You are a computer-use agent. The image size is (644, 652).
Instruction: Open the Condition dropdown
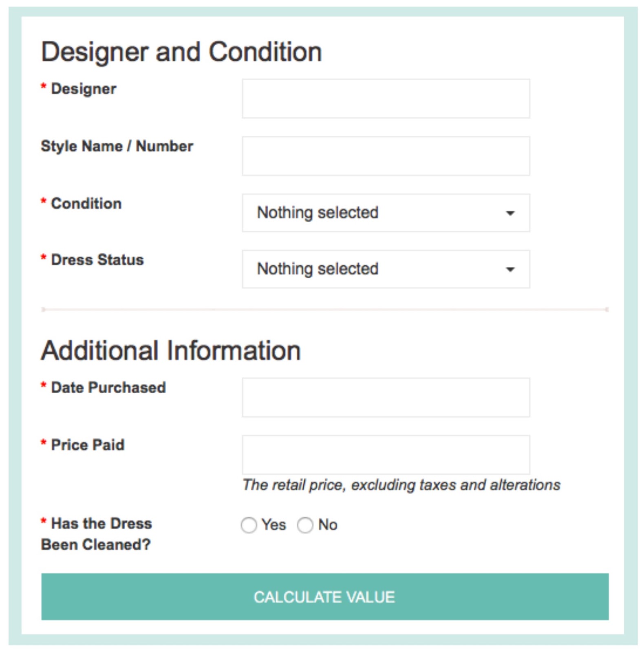click(x=386, y=213)
